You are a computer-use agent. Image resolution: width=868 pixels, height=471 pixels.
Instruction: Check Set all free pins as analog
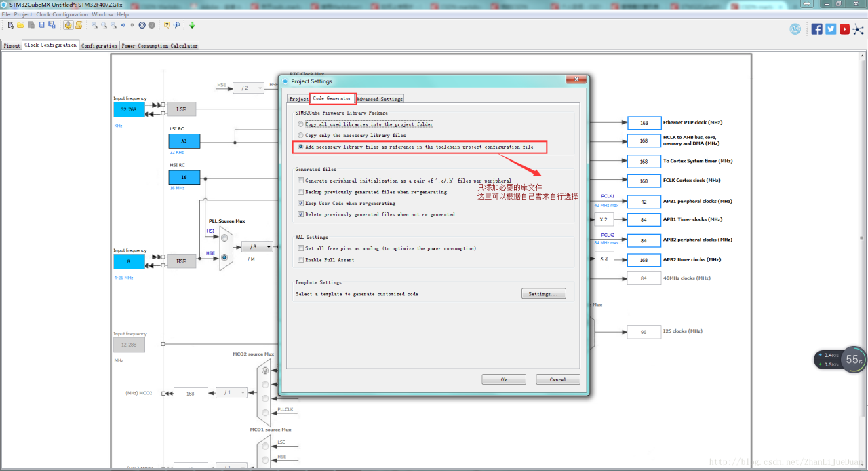301,248
